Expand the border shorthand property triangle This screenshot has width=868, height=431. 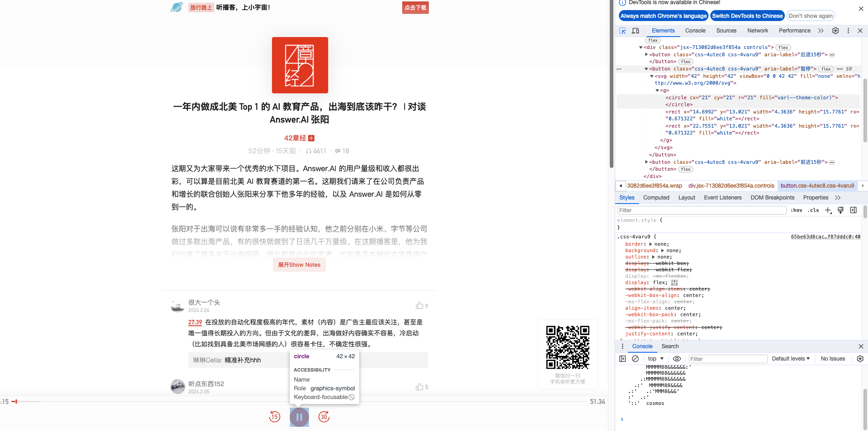pos(651,244)
